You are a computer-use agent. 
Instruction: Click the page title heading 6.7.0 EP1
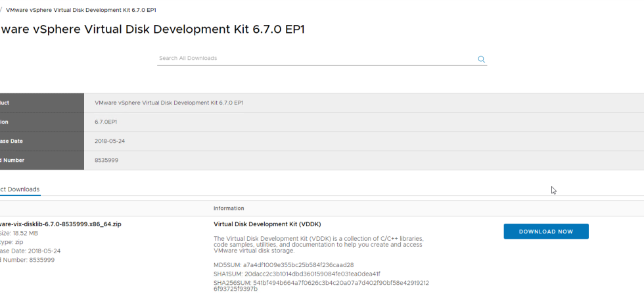(x=152, y=29)
